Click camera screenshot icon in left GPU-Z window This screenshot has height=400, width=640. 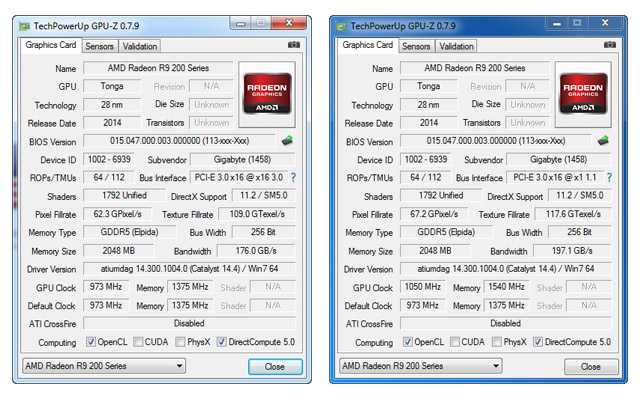click(x=294, y=45)
